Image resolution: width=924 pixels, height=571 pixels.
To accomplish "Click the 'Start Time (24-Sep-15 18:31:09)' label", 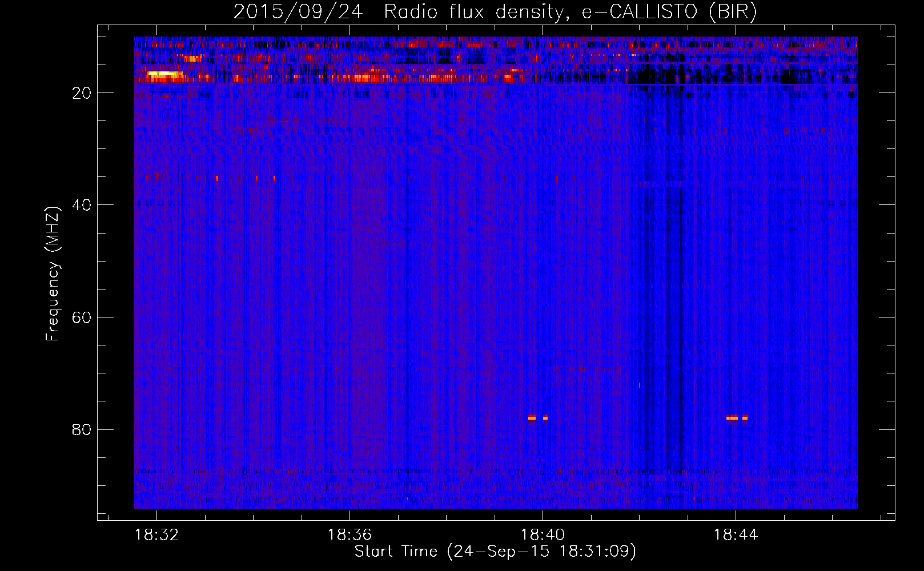I will pyautogui.click(x=495, y=552).
